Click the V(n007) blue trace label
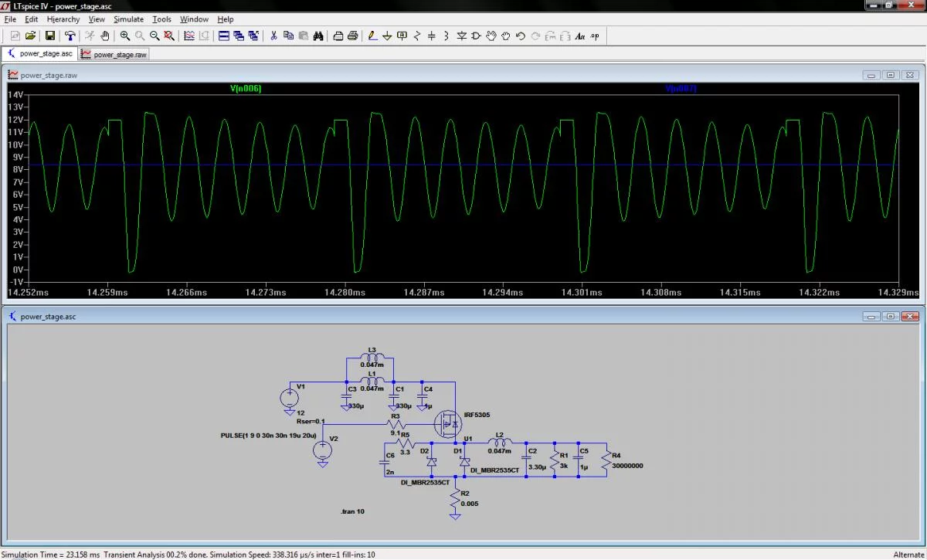This screenshot has height=560, width=927. [681, 89]
